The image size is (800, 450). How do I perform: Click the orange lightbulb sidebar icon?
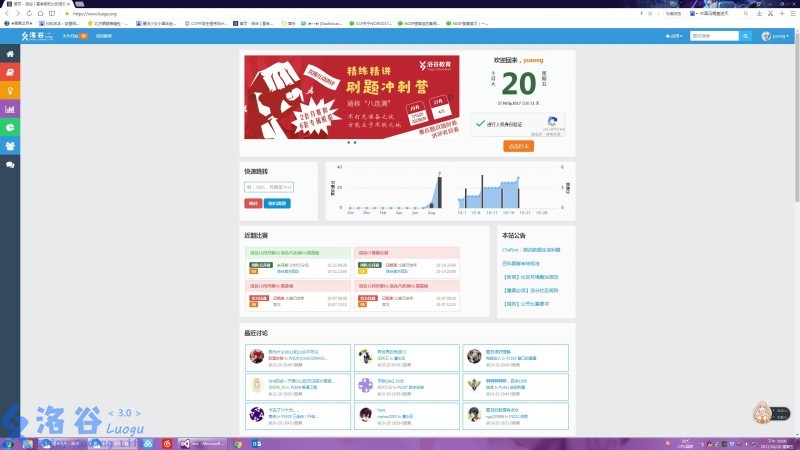click(x=10, y=91)
